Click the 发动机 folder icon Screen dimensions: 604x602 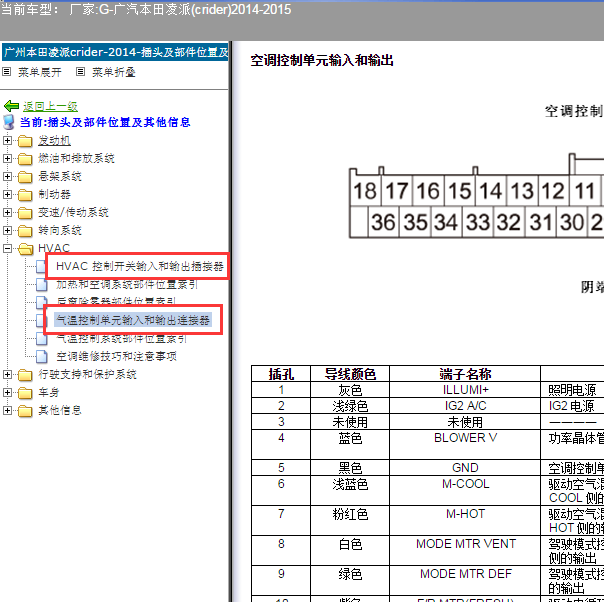25,141
